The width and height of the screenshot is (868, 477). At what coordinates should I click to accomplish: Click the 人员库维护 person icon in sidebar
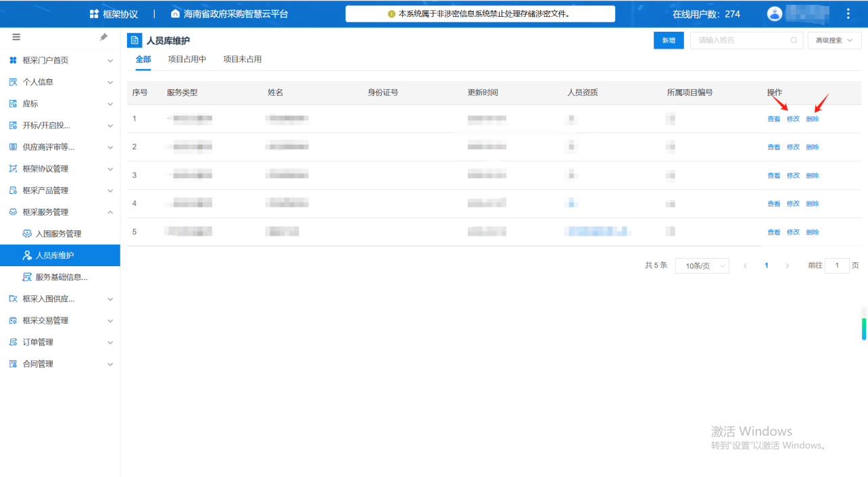pyautogui.click(x=27, y=255)
